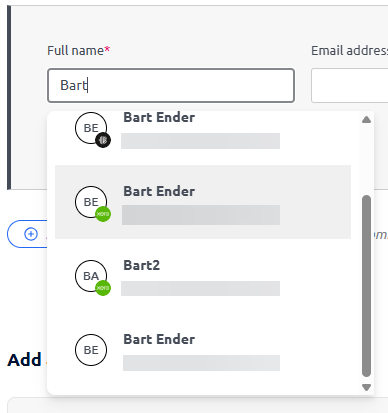Click the BA avatar circle
The width and height of the screenshot is (388, 413).
91,276
